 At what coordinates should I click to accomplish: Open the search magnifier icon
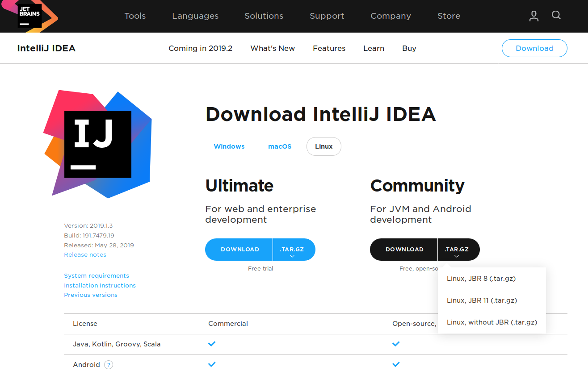pyautogui.click(x=556, y=15)
